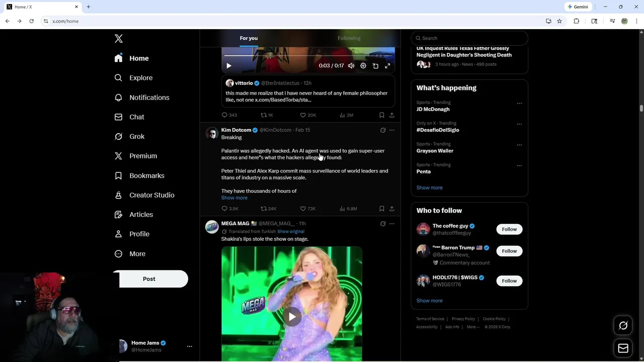
Task: Open the floating Grok button
Action: click(623, 326)
